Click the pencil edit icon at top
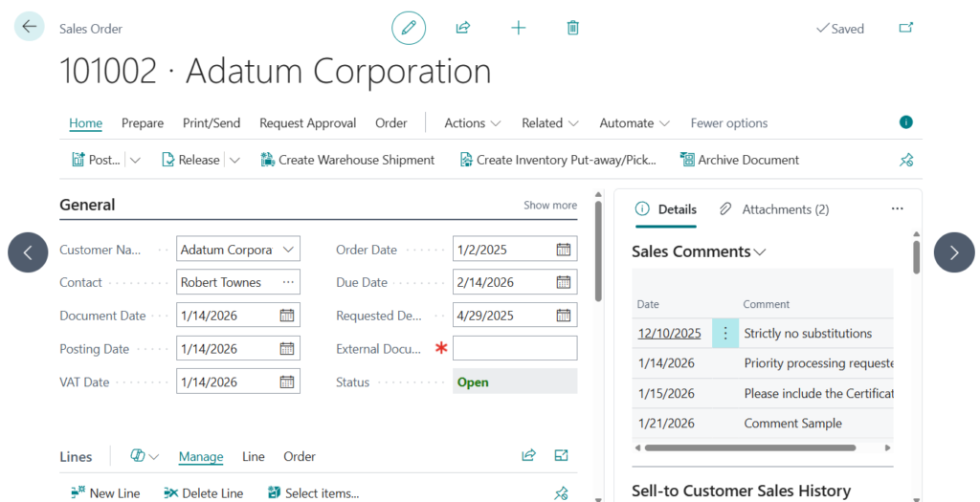This screenshot has height=502, width=980. 409,28
